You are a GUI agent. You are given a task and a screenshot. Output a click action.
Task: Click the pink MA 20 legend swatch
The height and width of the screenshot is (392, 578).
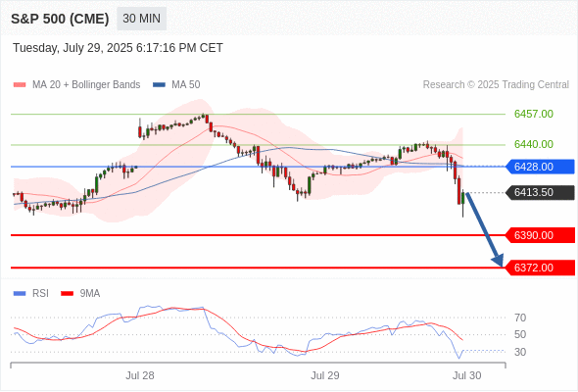(20, 85)
